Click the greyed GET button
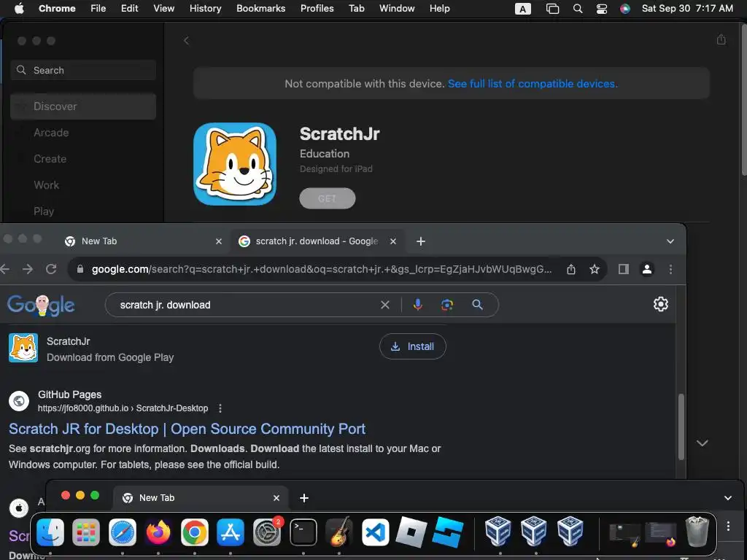The width and height of the screenshot is (747, 560). 328,198
